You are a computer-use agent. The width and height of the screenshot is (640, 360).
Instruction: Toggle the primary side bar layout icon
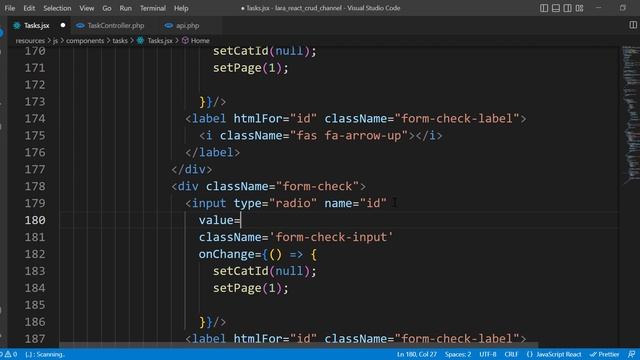point(544,8)
